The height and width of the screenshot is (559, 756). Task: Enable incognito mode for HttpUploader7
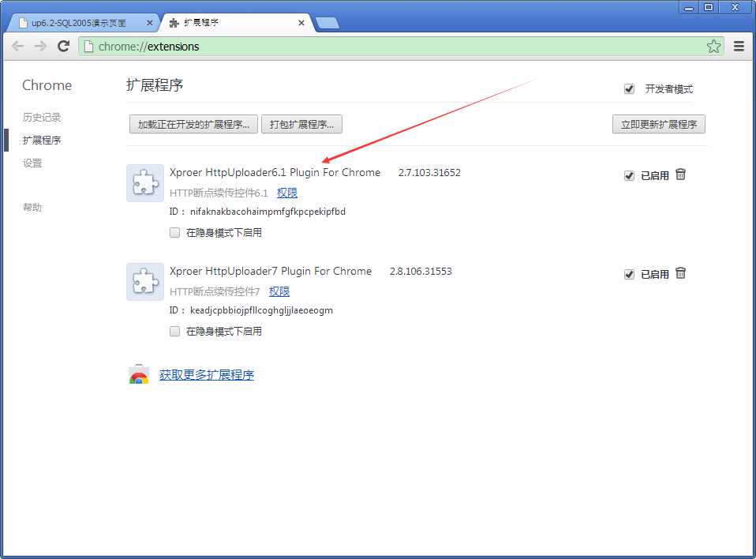[175, 332]
